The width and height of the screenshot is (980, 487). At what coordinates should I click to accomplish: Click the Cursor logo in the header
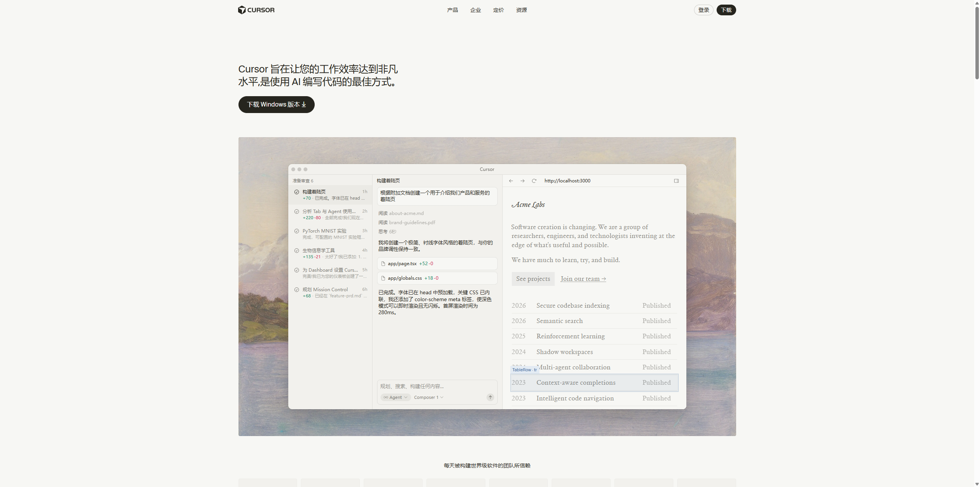[x=256, y=10]
